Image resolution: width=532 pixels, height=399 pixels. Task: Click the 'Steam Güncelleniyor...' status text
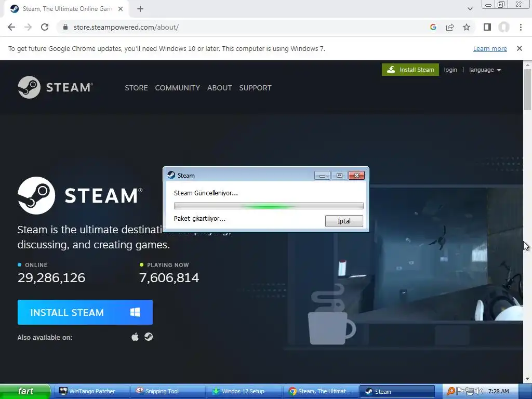pos(206,193)
